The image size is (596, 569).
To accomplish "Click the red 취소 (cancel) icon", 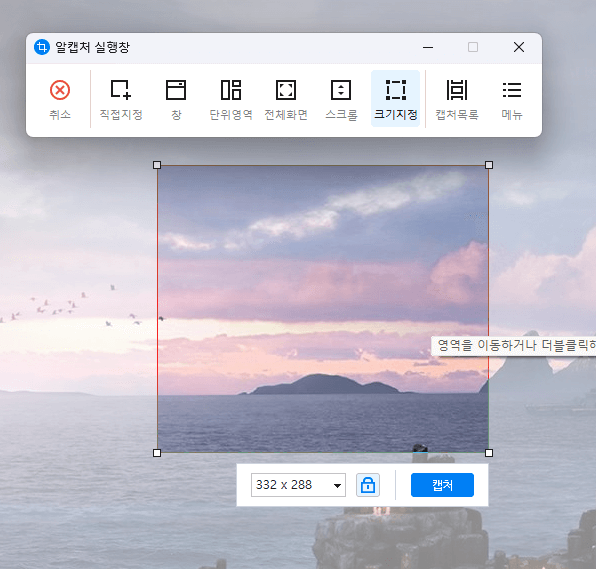I will tap(60, 90).
